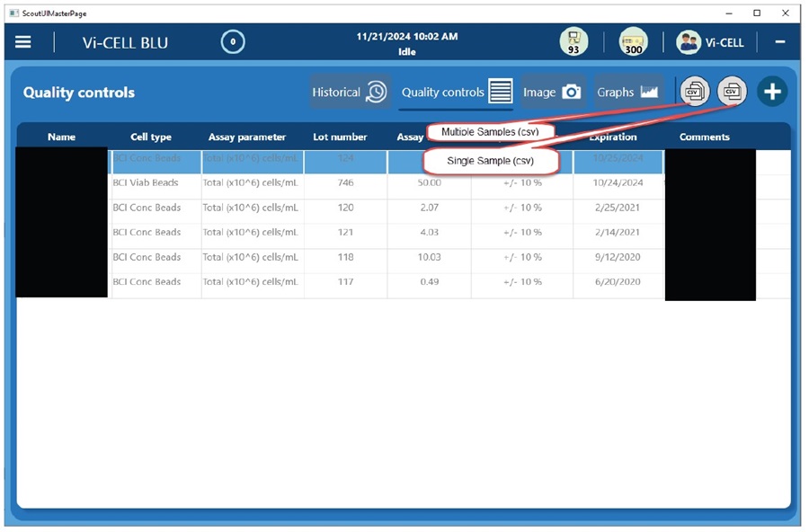This screenshot has width=809, height=532.
Task: Export single sample to CSV icon
Action: (732, 92)
